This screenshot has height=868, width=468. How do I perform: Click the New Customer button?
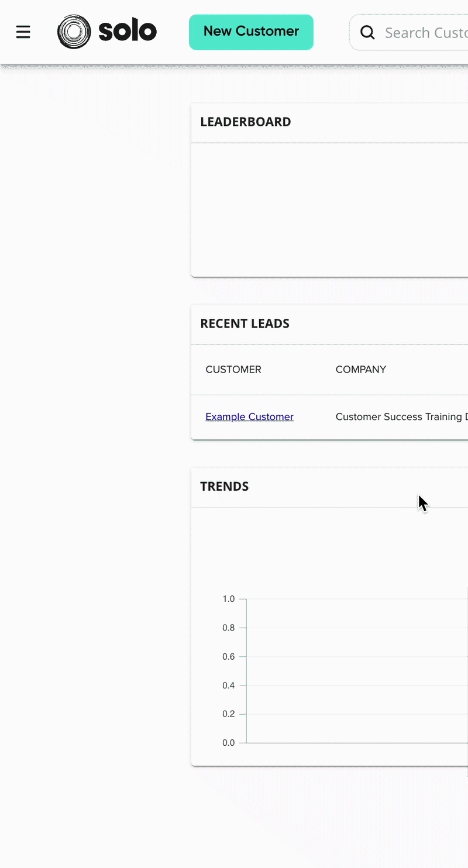tap(251, 32)
